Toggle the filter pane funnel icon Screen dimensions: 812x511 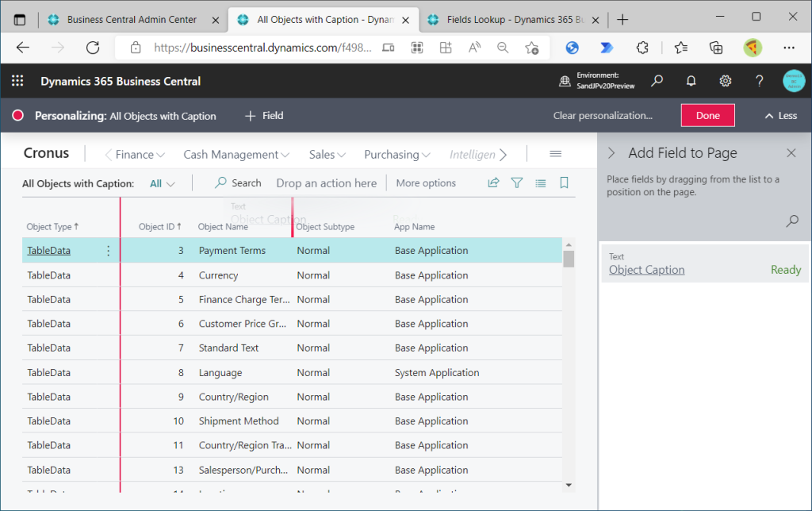(x=517, y=182)
